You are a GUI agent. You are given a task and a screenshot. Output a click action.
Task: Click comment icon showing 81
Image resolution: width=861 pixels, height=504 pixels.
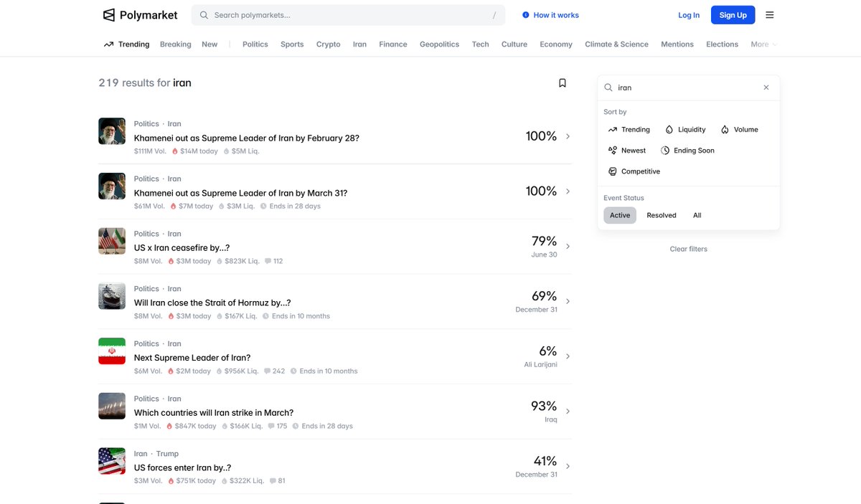273,481
